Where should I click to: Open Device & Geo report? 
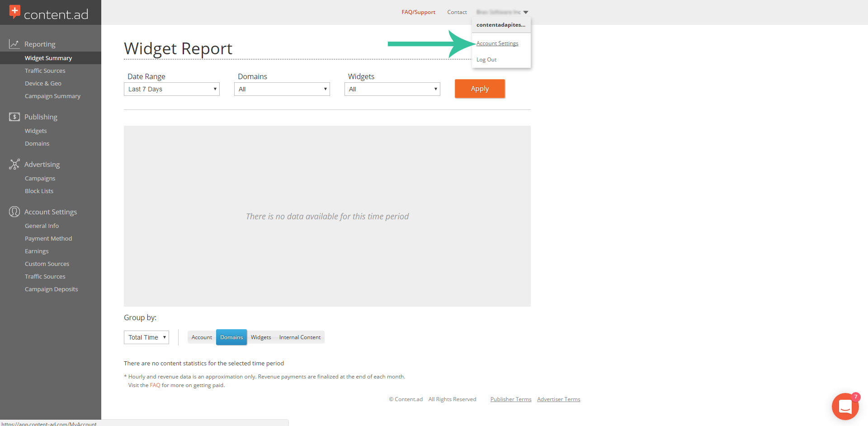pos(43,83)
